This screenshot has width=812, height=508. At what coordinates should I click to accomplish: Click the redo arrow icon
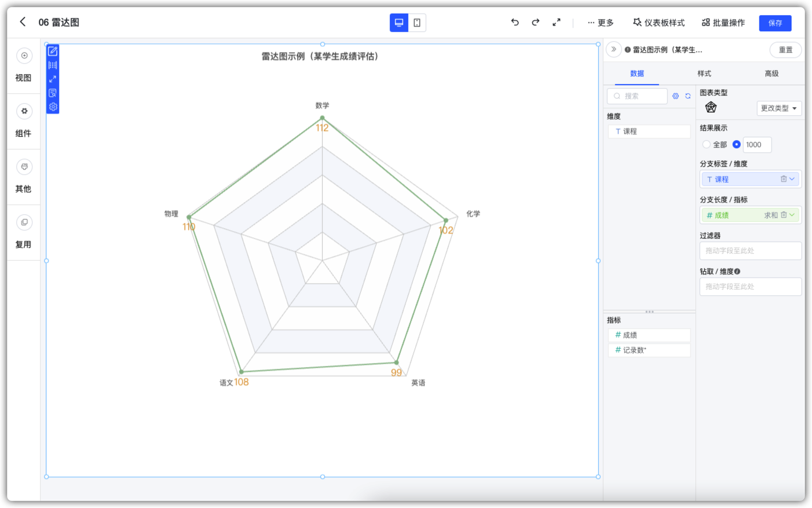[535, 23]
